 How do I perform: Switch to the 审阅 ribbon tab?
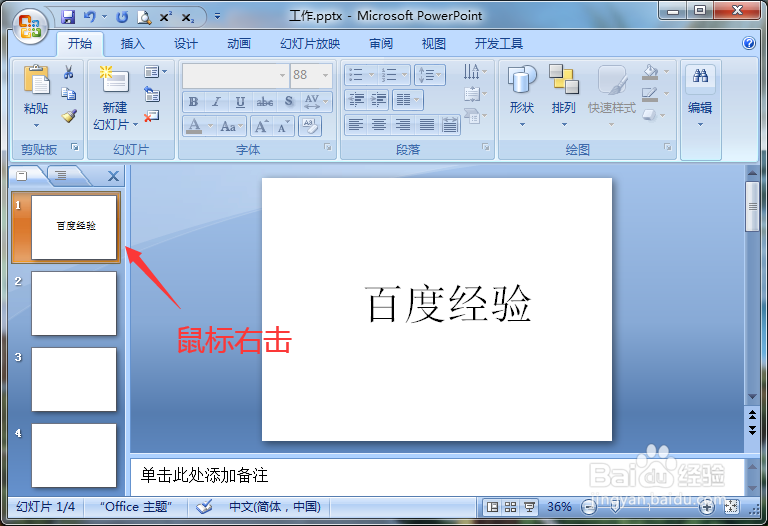click(381, 44)
